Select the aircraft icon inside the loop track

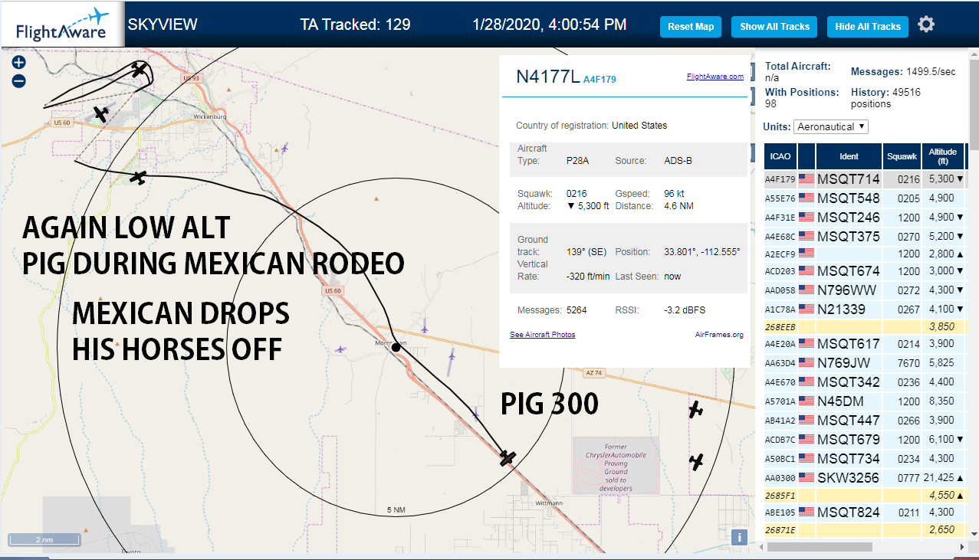pos(139,70)
